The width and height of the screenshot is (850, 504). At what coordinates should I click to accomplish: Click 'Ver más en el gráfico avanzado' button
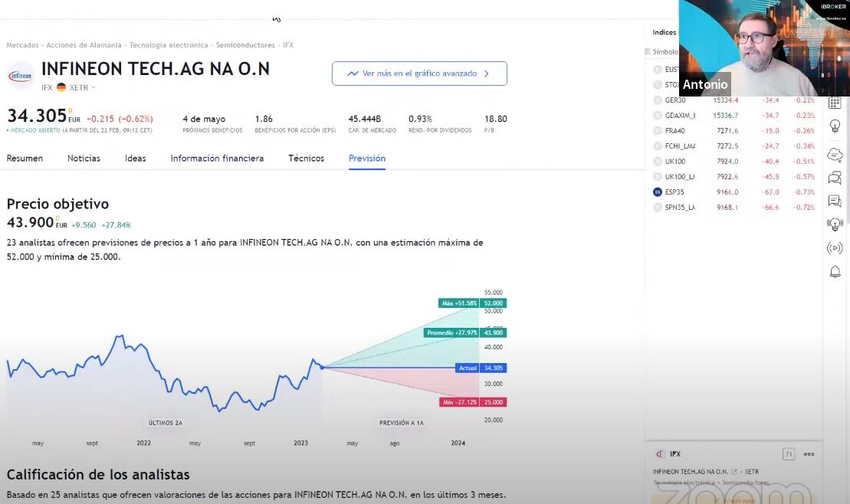(x=419, y=74)
